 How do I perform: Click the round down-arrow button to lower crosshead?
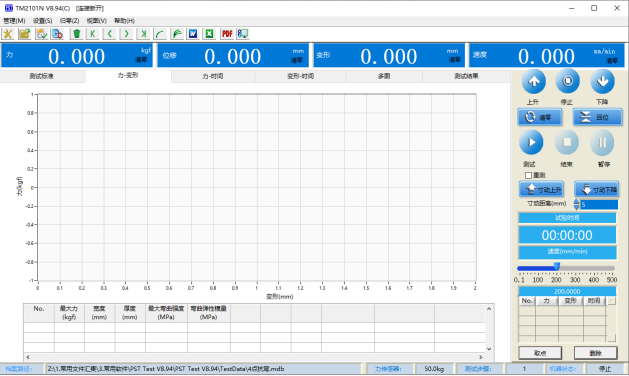coord(602,82)
